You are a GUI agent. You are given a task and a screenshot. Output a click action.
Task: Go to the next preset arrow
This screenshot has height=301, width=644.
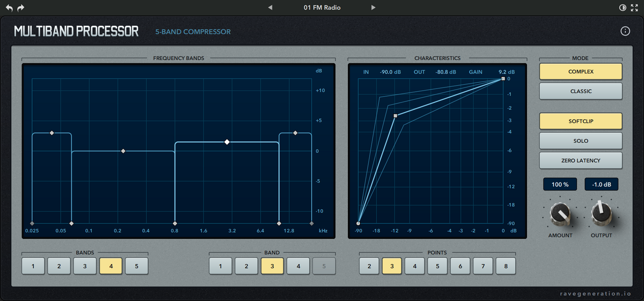(x=373, y=8)
